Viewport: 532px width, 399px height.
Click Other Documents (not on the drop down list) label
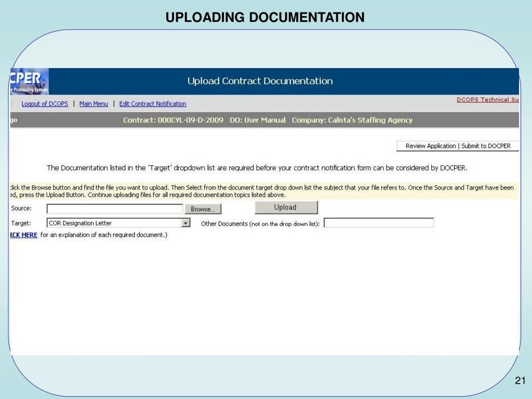260,223
